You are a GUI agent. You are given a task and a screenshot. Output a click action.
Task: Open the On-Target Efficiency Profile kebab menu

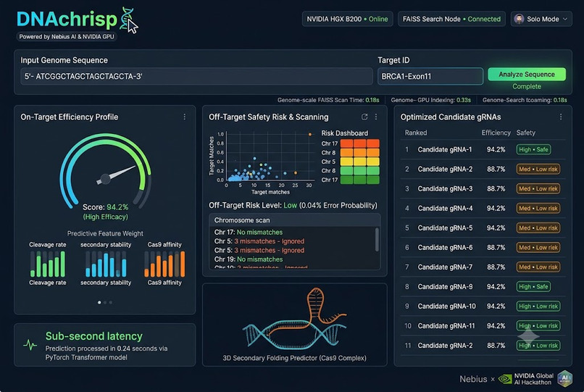pyautogui.click(x=184, y=117)
